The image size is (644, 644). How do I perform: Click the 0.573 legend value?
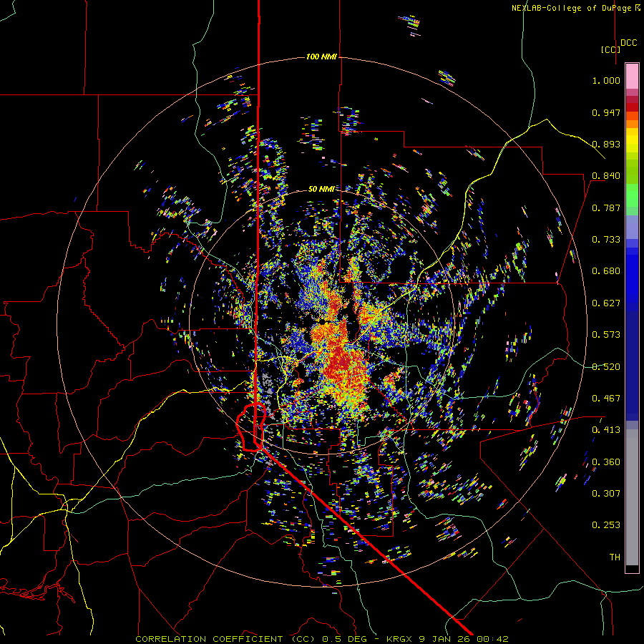coord(606,335)
